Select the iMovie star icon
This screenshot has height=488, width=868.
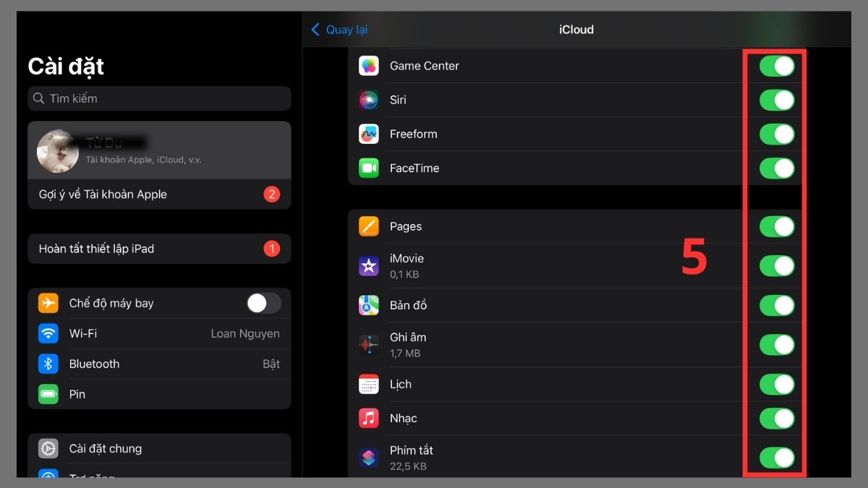(x=369, y=265)
